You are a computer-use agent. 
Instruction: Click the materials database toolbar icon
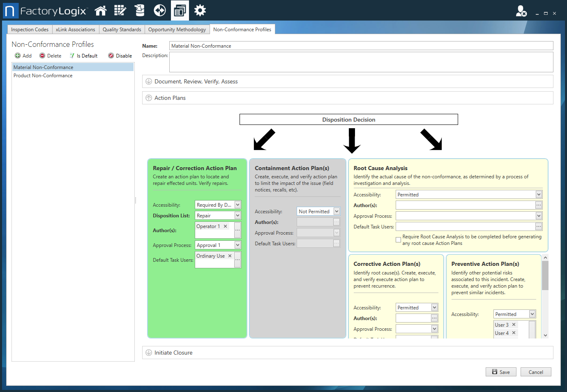pyautogui.click(x=140, y=10)
